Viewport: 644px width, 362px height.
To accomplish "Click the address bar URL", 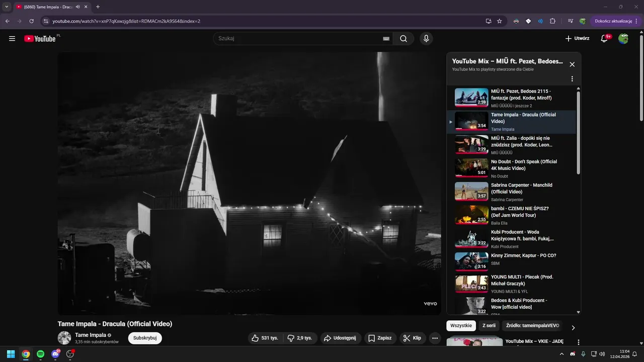I will click(126, 21).
